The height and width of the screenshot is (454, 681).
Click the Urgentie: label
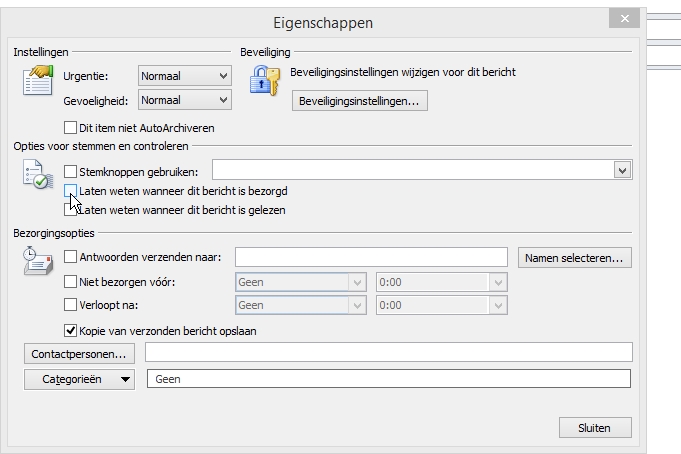(86, 76)
